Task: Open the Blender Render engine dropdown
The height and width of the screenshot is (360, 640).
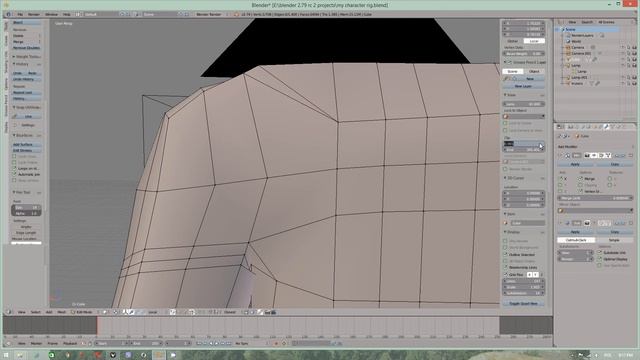Action: (x=211, y=14)
